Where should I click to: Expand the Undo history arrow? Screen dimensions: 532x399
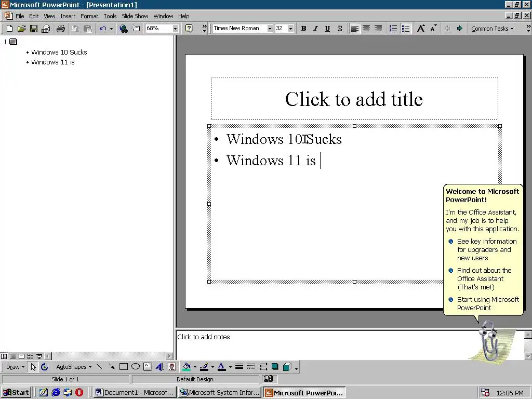coord(111,29)
